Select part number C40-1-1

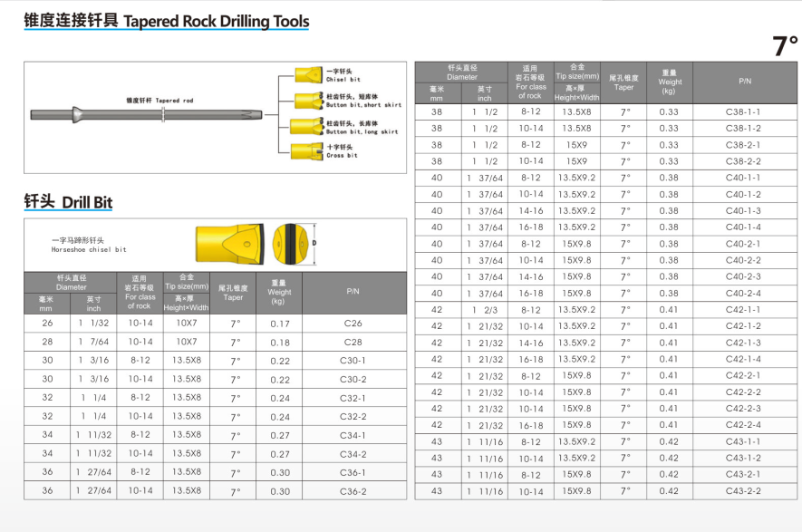pyautogui.click(x=743, y=178)
